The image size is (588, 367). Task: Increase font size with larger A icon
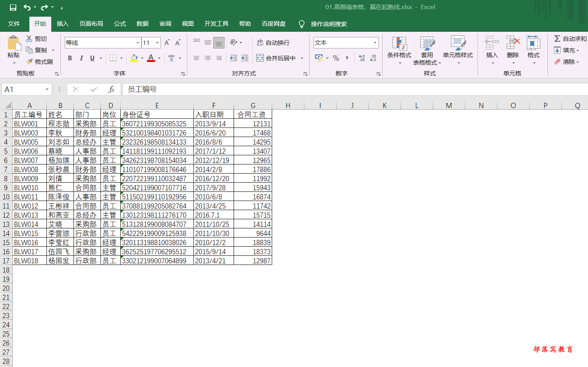point(167,42)
